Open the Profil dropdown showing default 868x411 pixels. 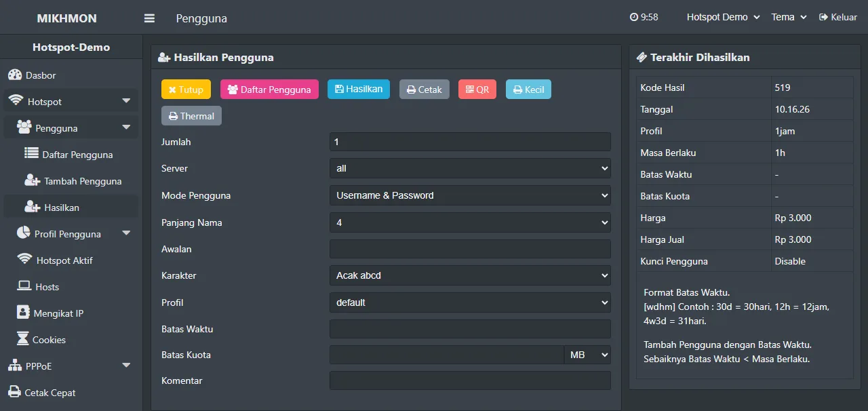tap(470, 302)
